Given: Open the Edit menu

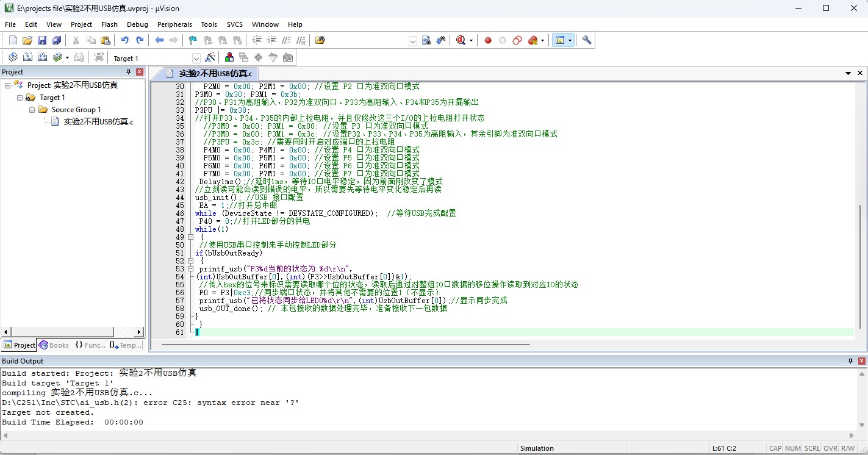Looking at the screenshot, I should pyautogui.click(x=31, y=24).
